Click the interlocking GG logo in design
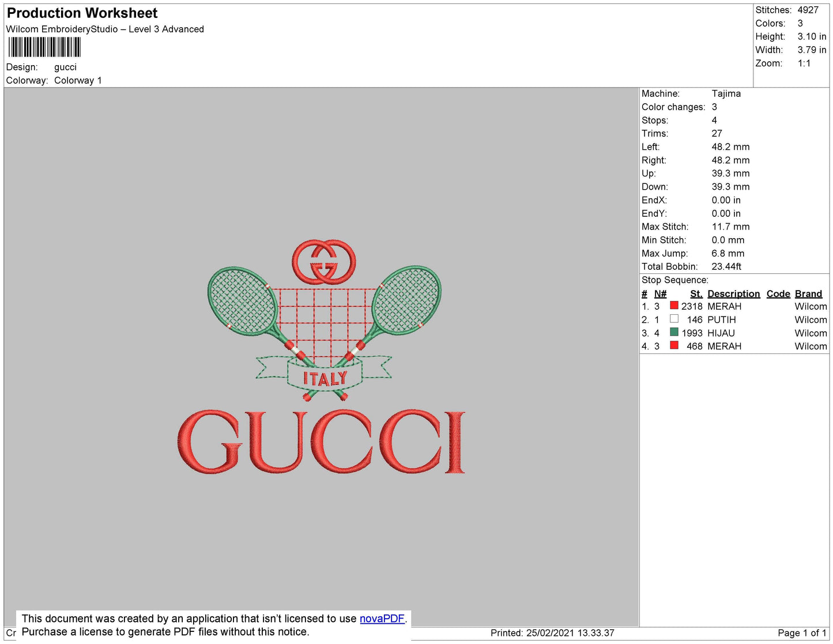 [324, 262]
